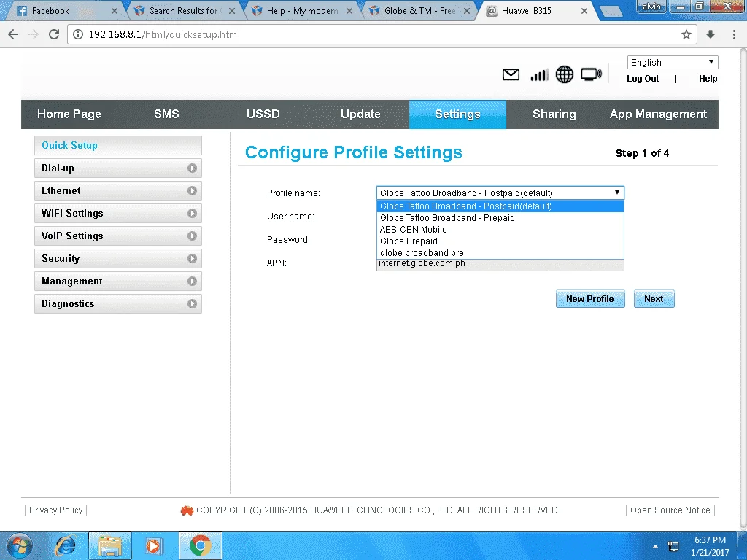Expand the Diagnostics sidebar section
747x560 pixels.
coord(118,304)
